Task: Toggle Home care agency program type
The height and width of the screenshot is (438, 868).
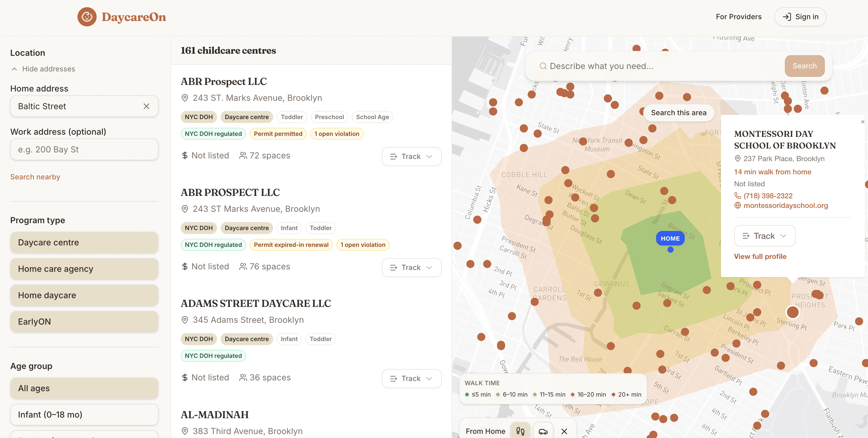Action: point(84,268)
